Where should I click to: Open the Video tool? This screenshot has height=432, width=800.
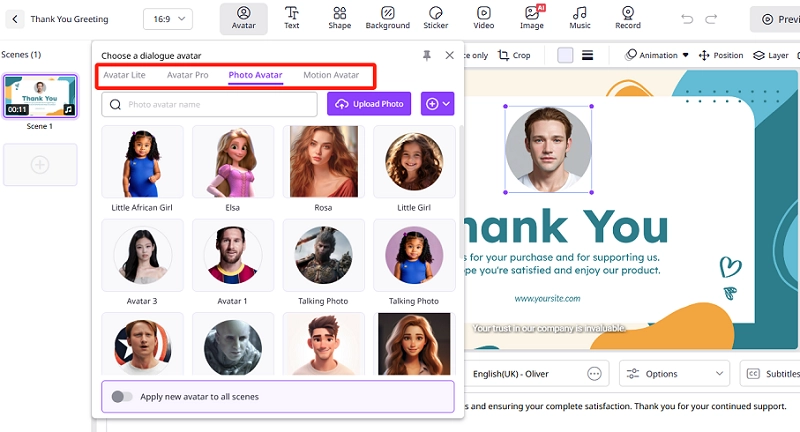tap(484, 17)
